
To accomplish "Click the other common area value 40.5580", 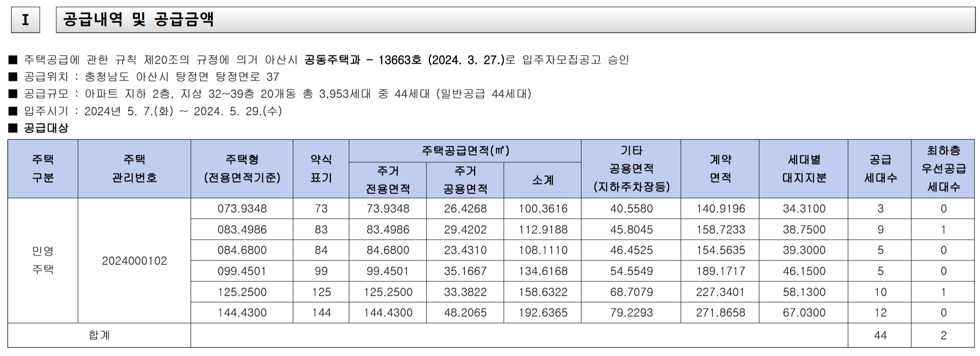I will pos(631,208).
